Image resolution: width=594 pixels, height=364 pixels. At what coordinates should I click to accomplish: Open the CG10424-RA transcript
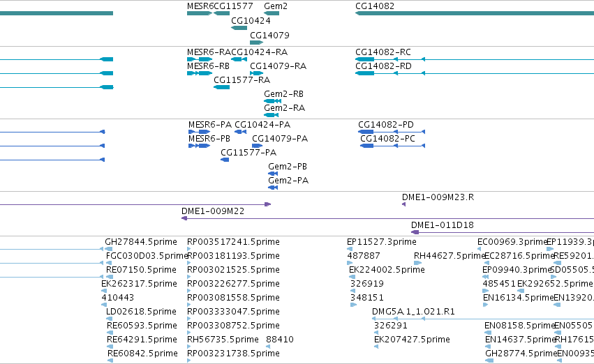click(x=239, y=59)
